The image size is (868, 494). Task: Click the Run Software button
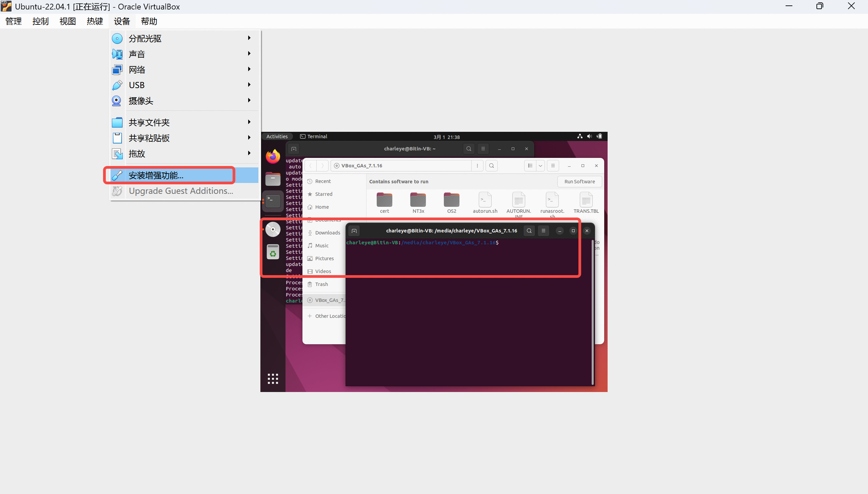coord(579,182)
